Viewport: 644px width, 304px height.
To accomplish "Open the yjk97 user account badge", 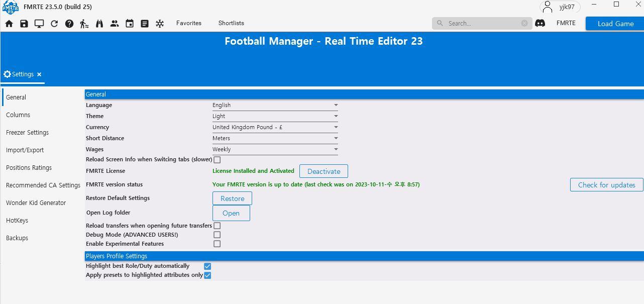I will tap(560, 7).
